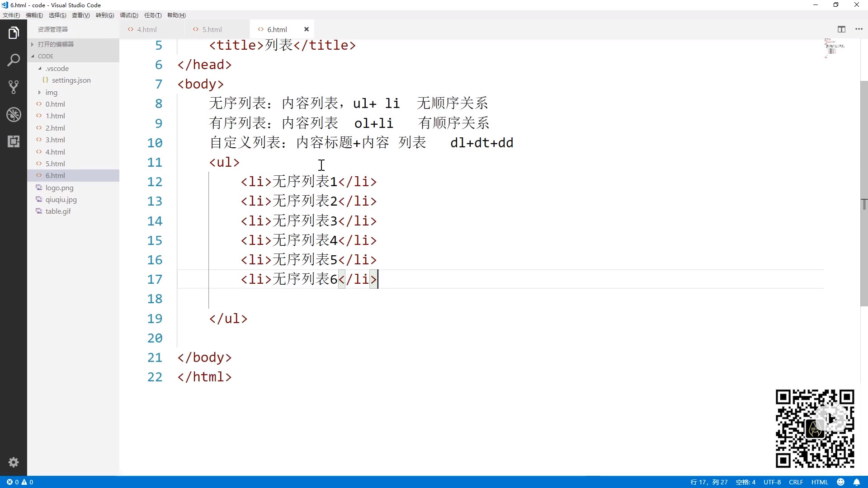Open the Manage gear icon
868x488 pixels.
(x=14, y=462)
